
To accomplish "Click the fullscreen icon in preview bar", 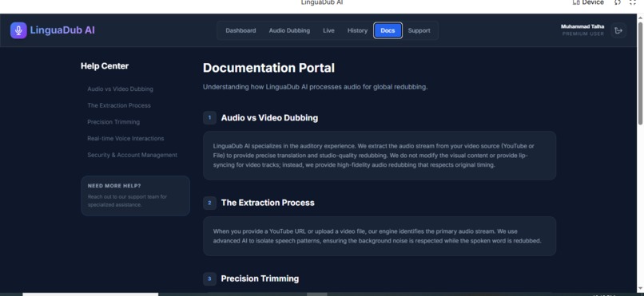I will [633, 2].
